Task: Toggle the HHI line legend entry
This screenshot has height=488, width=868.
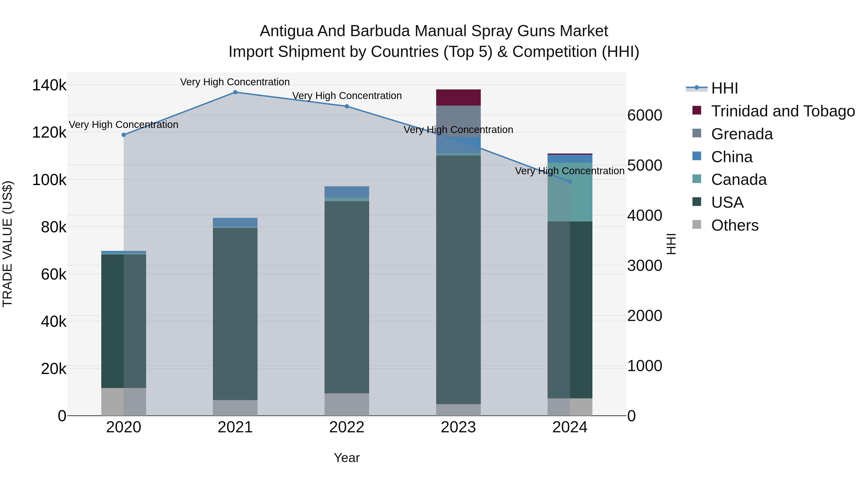Action: (712, 88)
